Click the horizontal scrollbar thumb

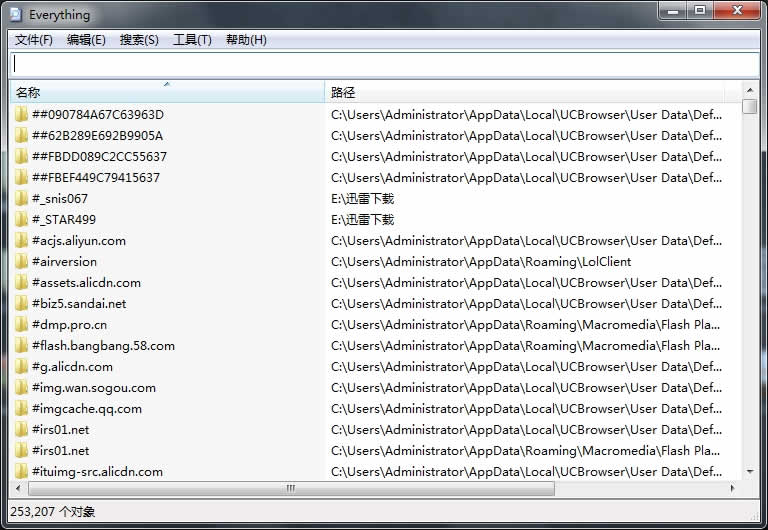[291, 488]
